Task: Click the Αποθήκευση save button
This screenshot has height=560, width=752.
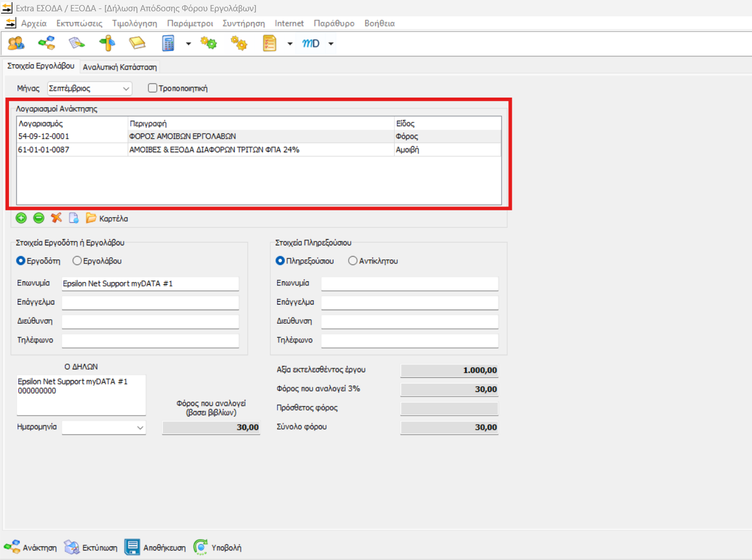Action: point(155,547)
